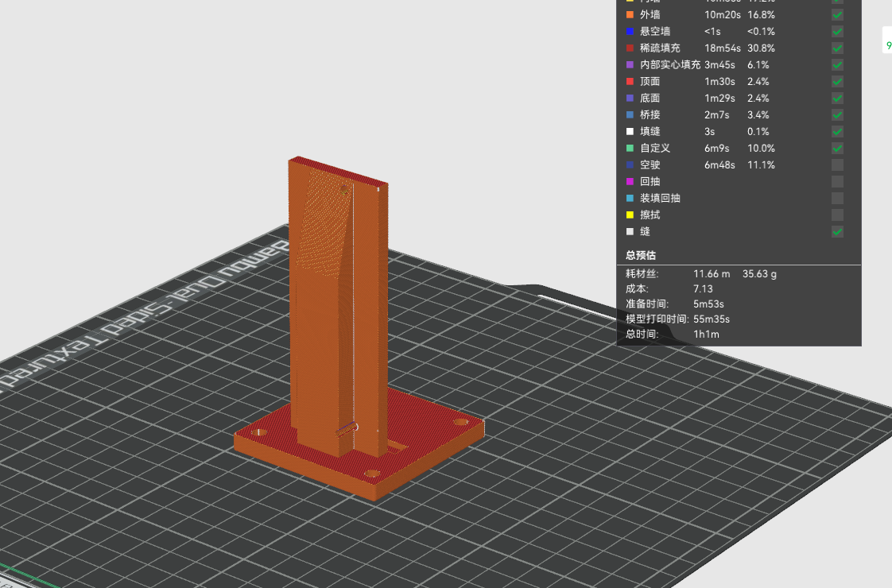Select the 内部实心填充 legend label
Viewport: 892px width, 588px height.
[x=670, y=65]
